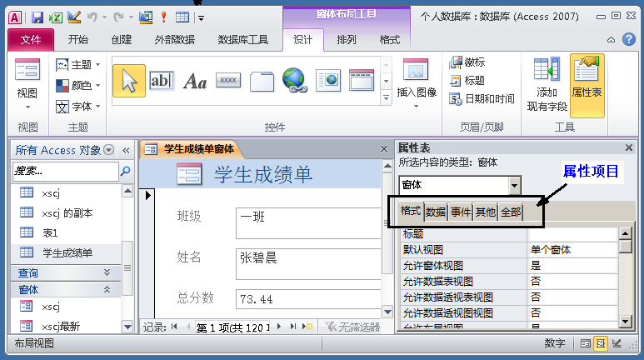The height and width of the screenshot is (360, 644).
Task: Go to last record button
Action: (x=292, y=327)
